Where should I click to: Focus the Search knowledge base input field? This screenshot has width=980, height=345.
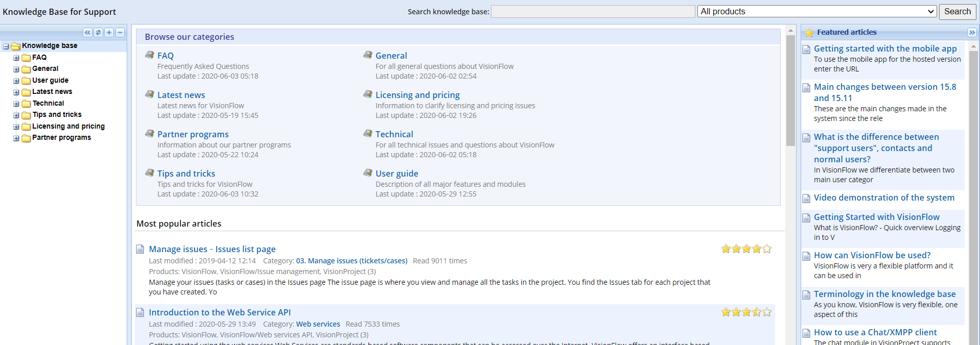click(593, 11)
